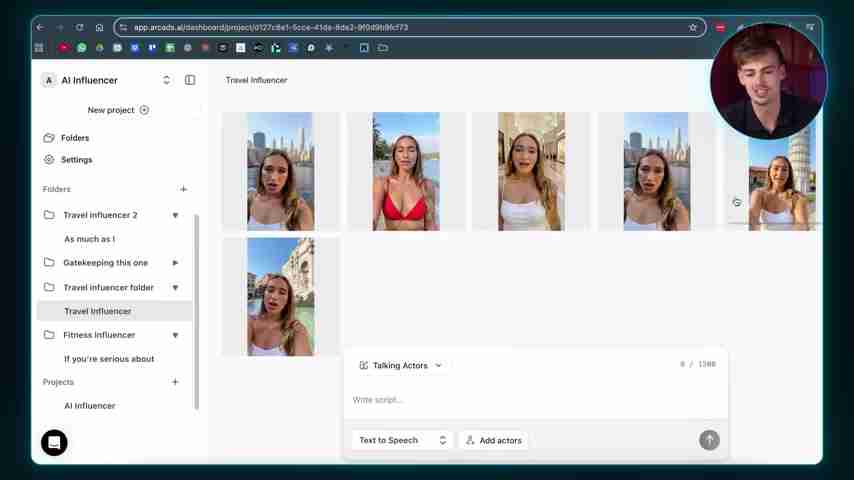
Task: Bookmark page with the star icon
Action: click(693, 27)
